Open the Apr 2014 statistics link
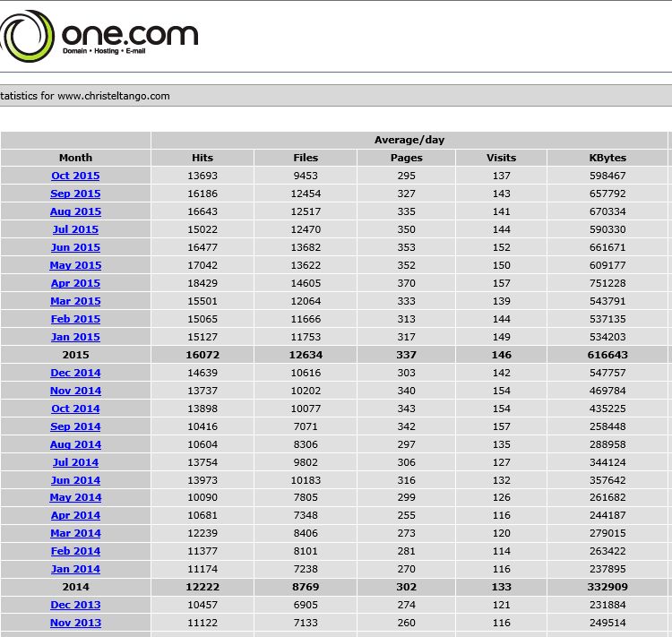Screen dimensions: 672x637 click(75, 516)
